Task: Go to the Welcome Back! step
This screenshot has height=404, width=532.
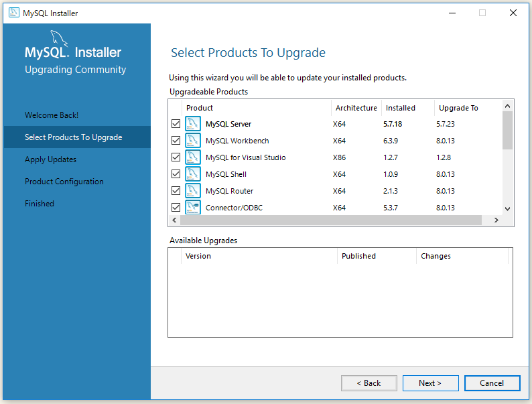Action: click(x=52, y=115)
